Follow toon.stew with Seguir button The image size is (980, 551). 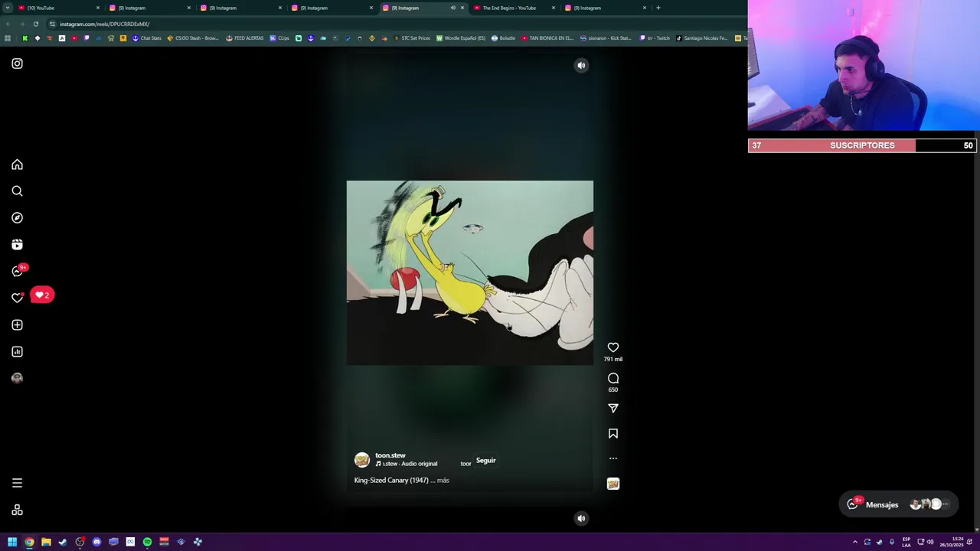click(x=486, y=461)
